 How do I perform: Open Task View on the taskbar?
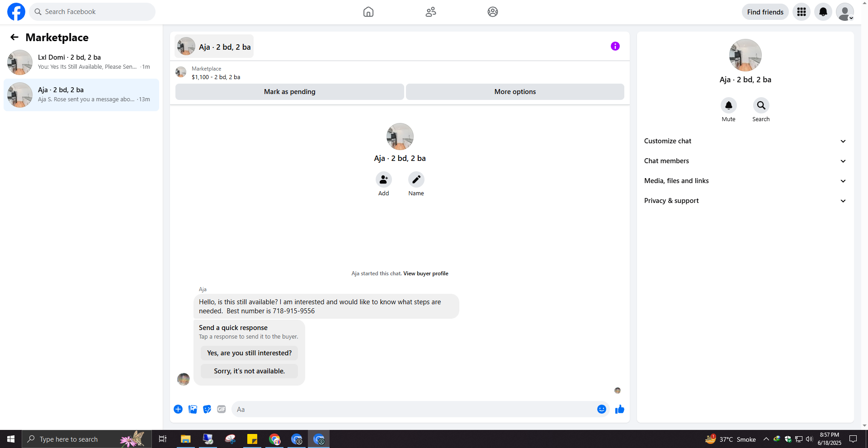[163, 439]
